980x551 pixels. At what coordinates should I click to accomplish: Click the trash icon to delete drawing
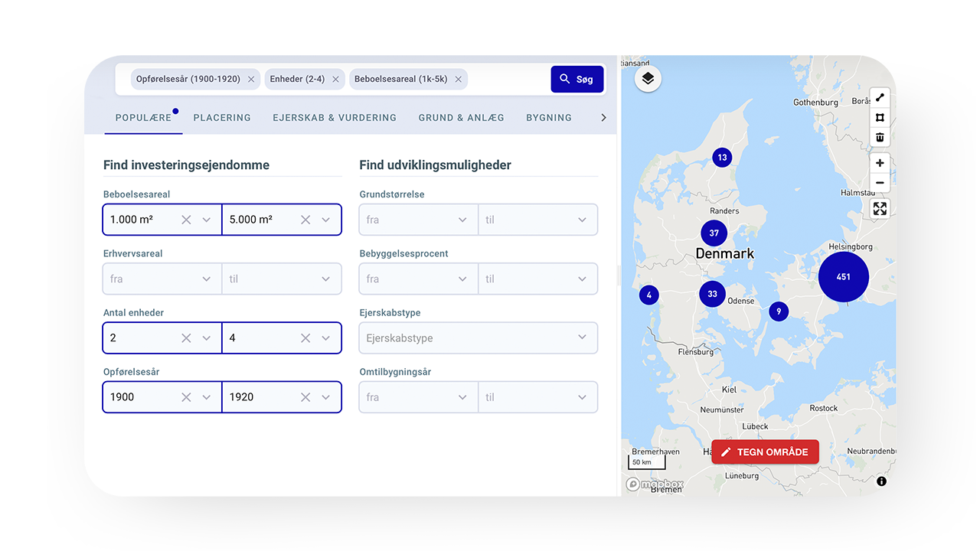pos(880,138)
